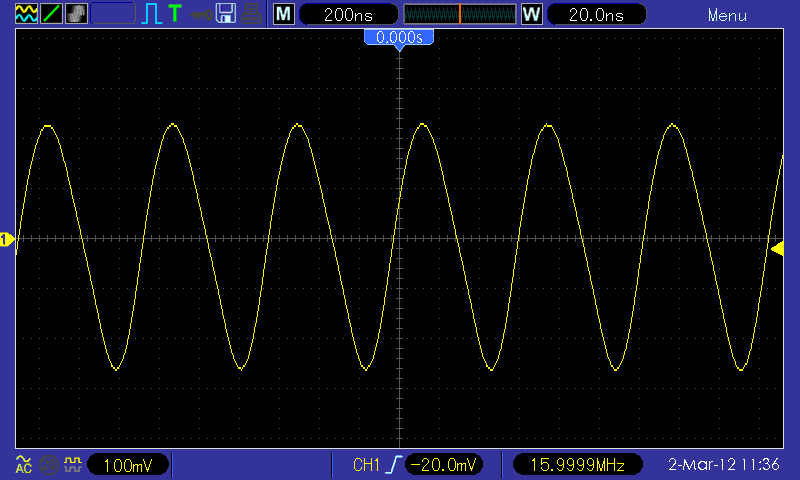
Task: Click the W window timebase icon
Action: coord(531,14)
